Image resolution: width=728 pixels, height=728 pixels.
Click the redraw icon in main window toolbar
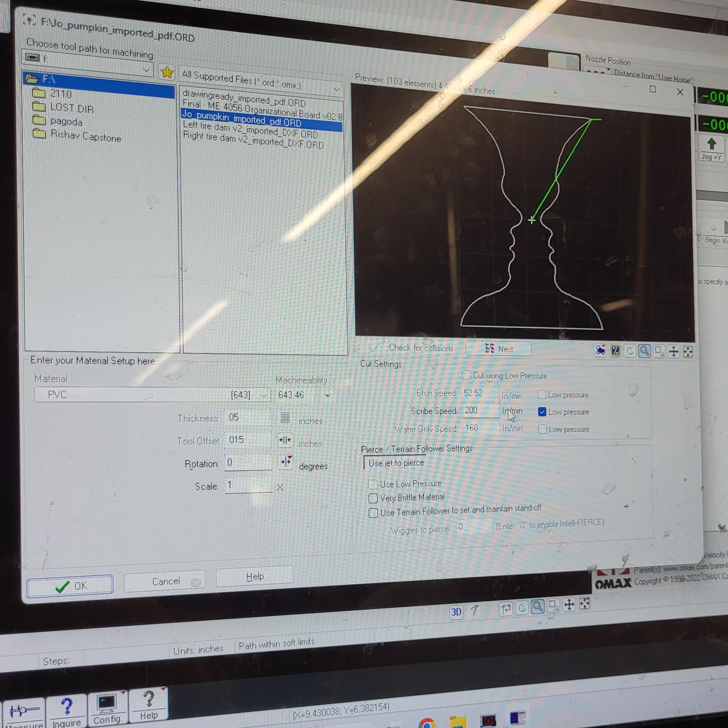click(522, 607)
